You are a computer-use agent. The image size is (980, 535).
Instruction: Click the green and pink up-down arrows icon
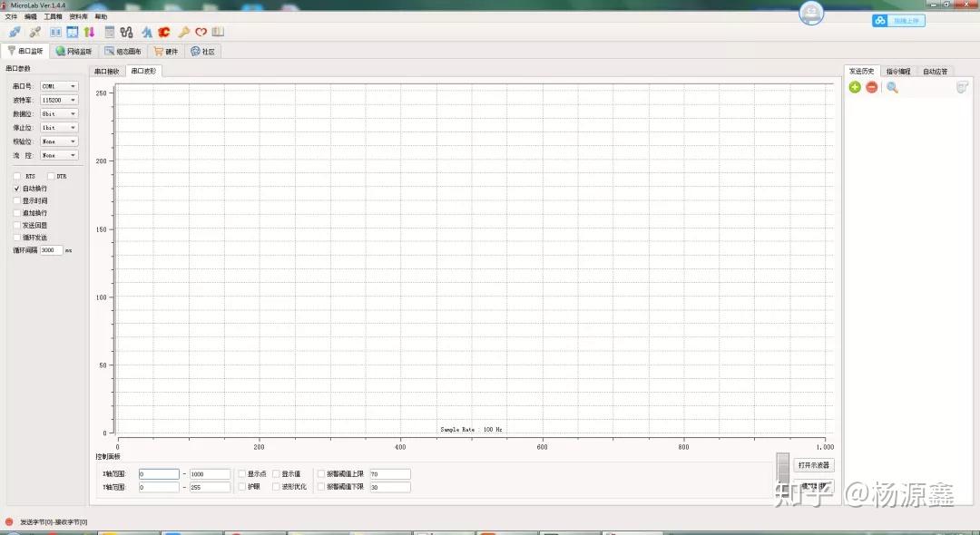pyautogui.click(x=89, y=32)
